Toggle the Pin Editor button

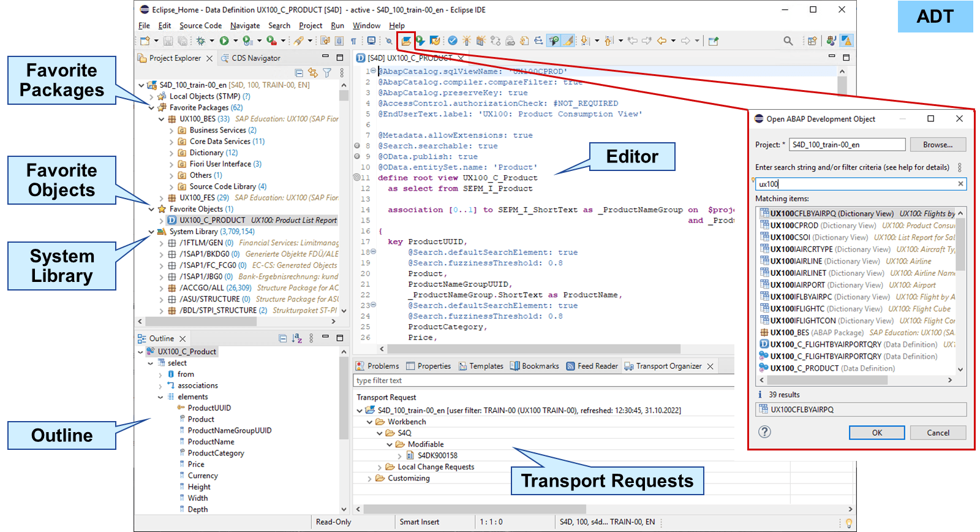pyautogui.click(x=714, y=41)
